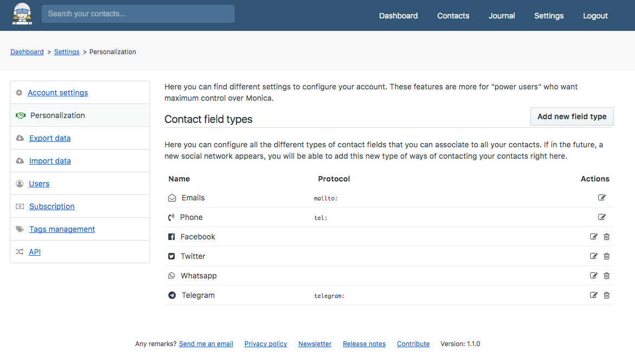Go to the Journal page
The width and height of the screenshot is (635, 364).
(502, 16)
